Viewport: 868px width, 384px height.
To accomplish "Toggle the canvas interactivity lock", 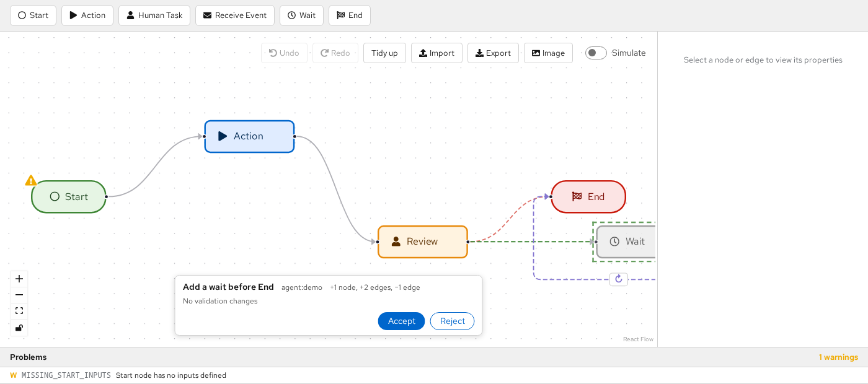I will [19, 328].
